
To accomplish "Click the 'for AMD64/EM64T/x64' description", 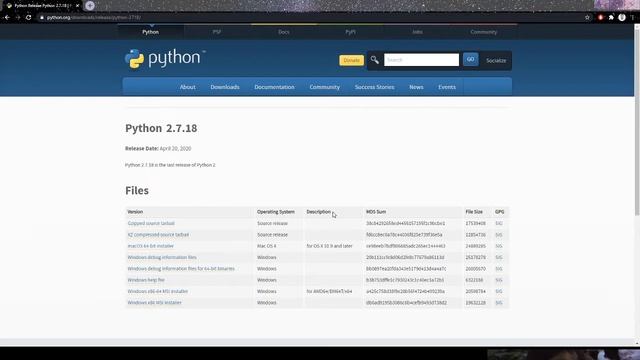I will (329, 291).
